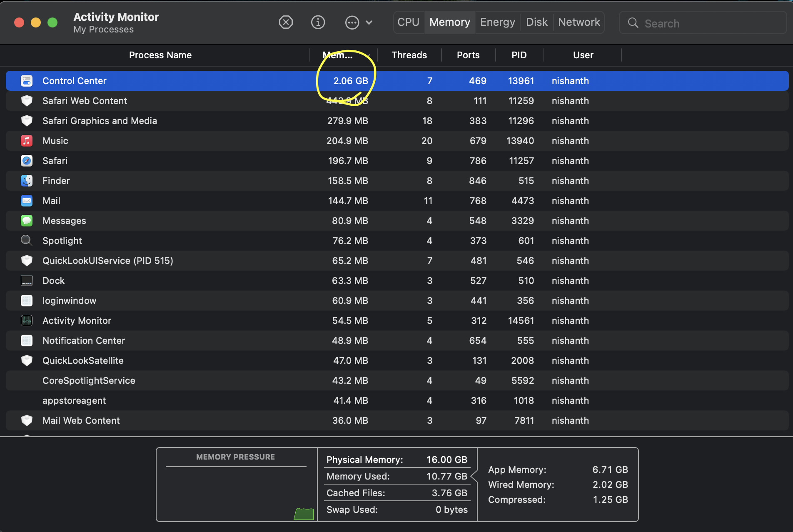Click the stop process (X) icon
Viewport: 793px width, 532px height.
tap(286, 22)
